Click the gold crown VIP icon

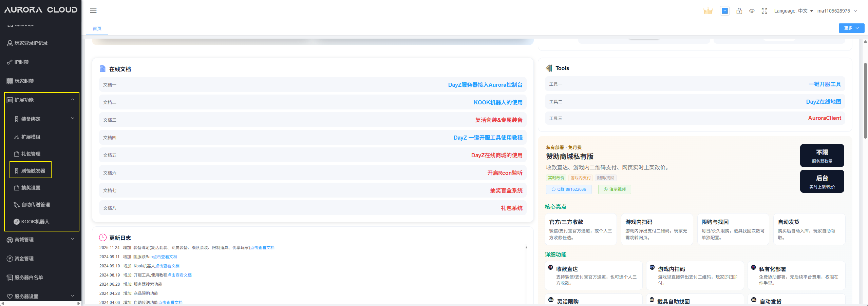(x=708, y=11)
